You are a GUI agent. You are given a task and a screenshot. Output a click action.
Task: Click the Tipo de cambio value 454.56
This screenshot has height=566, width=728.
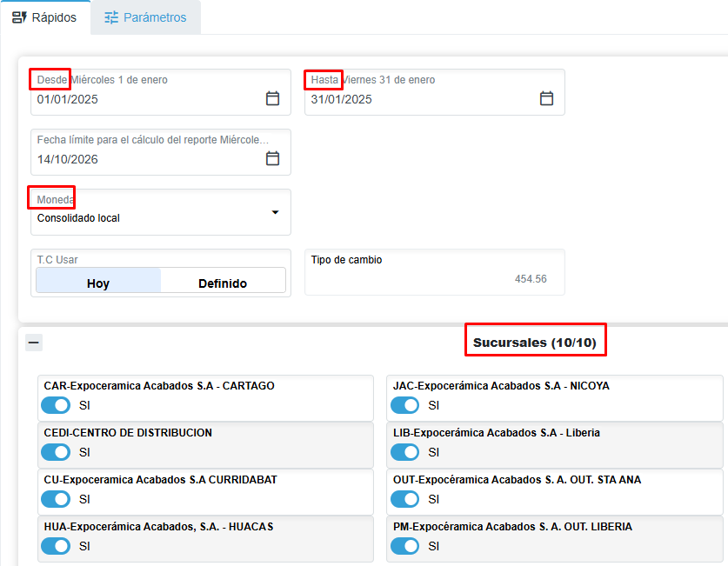(x=531, y=279)
